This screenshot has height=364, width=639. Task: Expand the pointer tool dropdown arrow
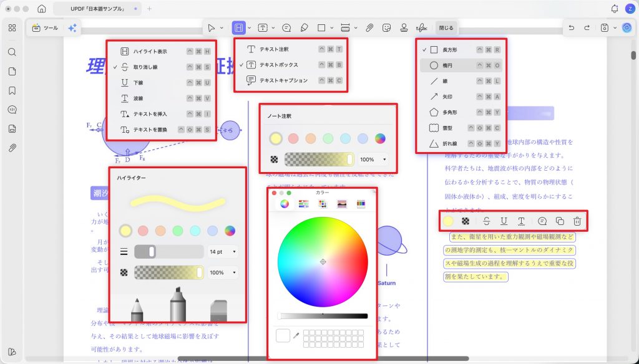click(x=222, y=27)
